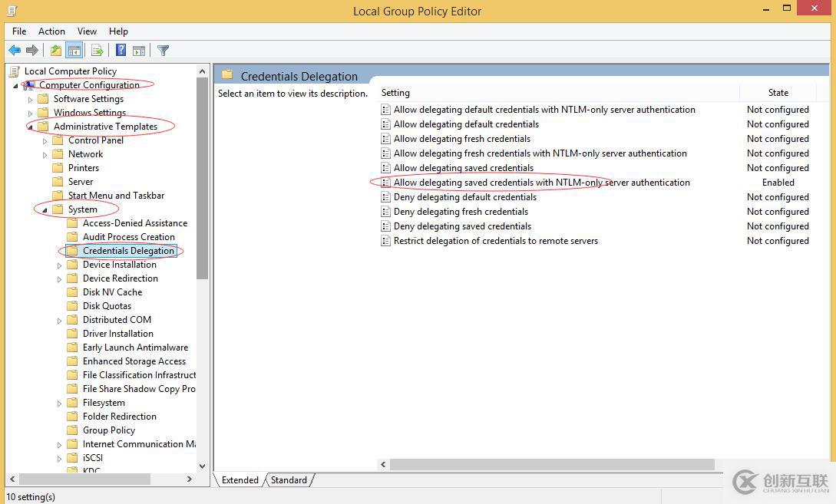Toggle the Show/Hide Console Tree icon

point(74,51)
